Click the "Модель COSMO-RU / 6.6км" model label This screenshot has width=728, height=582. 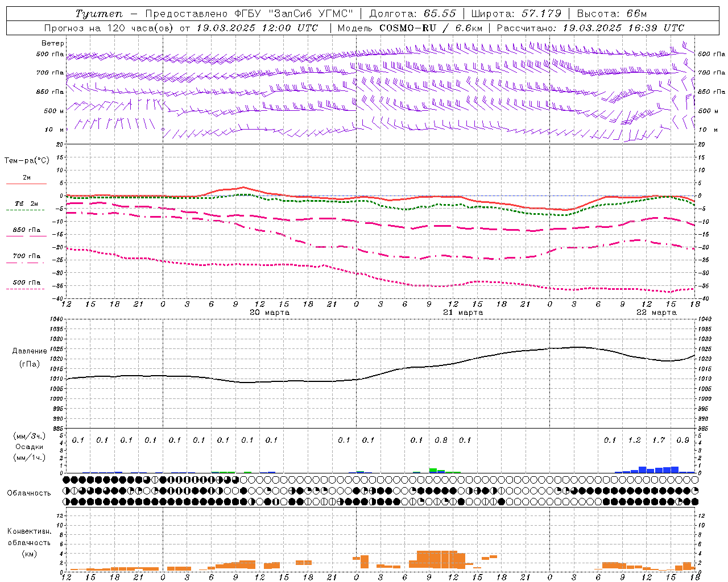410,28
